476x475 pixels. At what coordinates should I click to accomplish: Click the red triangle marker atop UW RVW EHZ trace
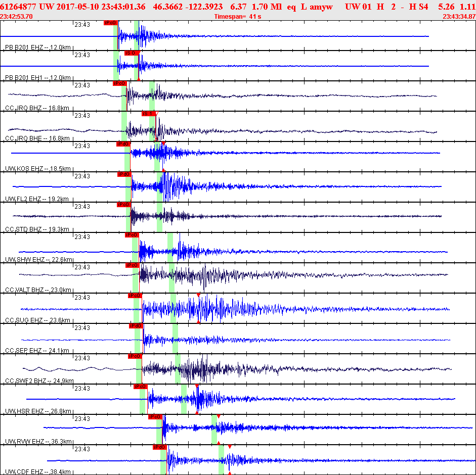[x=218, y=416]
